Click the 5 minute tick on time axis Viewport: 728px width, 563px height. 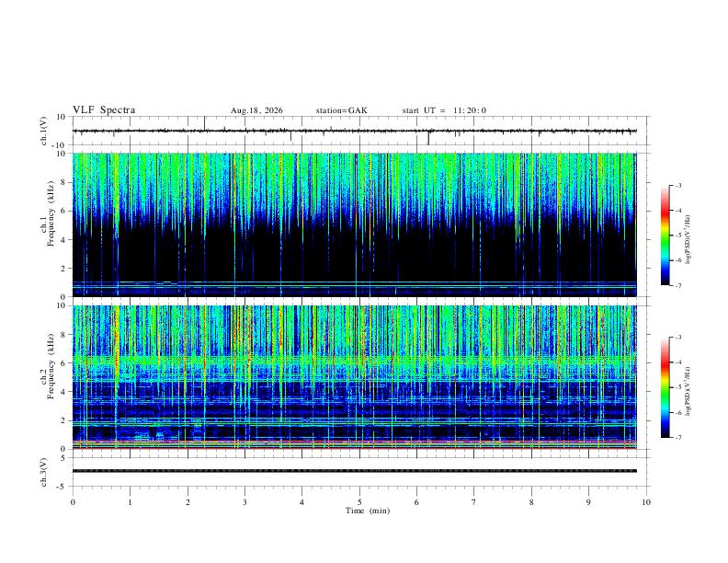pyautogui.click(x=359, y=502)
